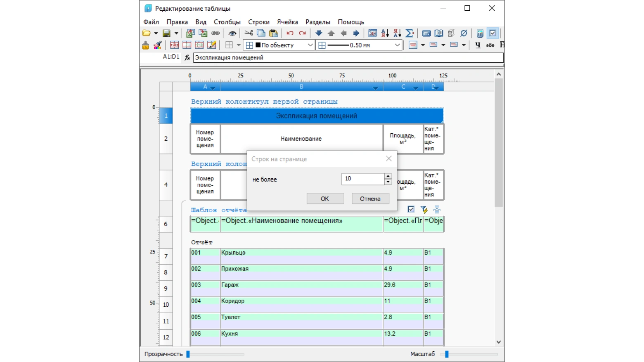
Task: Expand the Open file dropdown arrow
Action: click(156, 33)
